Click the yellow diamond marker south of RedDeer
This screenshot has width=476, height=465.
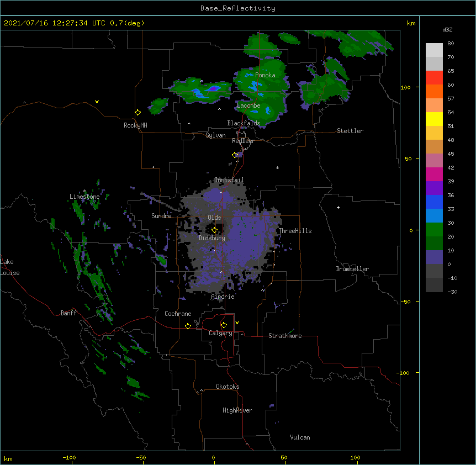[x=235, y=155]
